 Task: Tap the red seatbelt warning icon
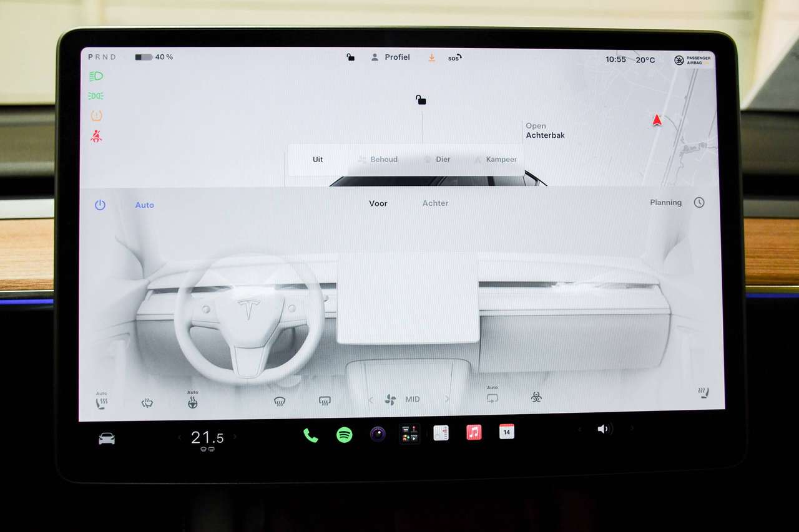click(96, 136)
